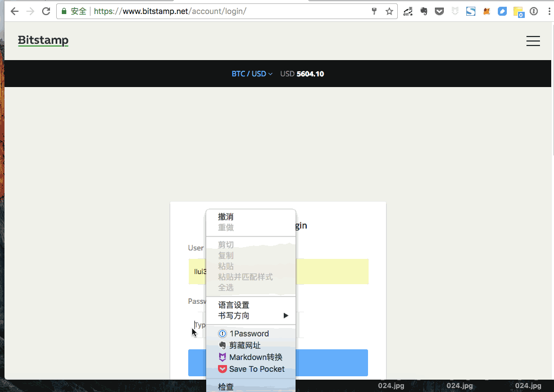Click the USD 5604.10 price text
The height and width of the screenshot is (392, 554).
[302, 74]
